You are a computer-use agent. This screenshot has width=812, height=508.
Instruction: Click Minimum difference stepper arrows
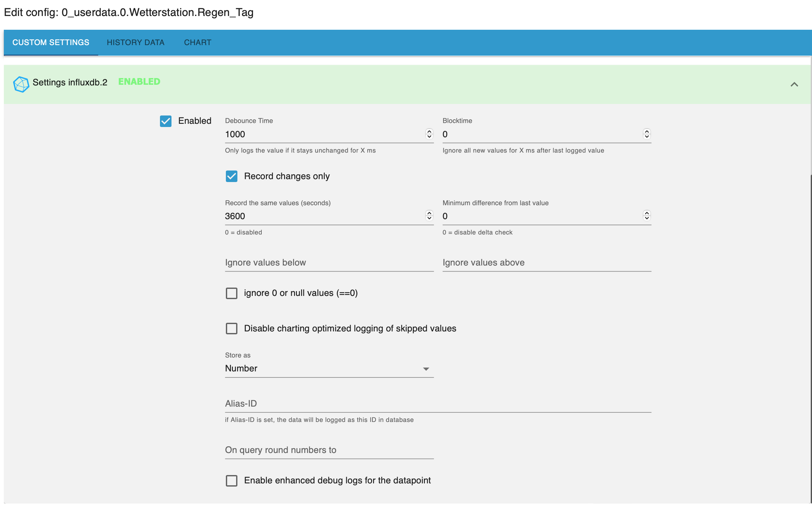[646, 216]
